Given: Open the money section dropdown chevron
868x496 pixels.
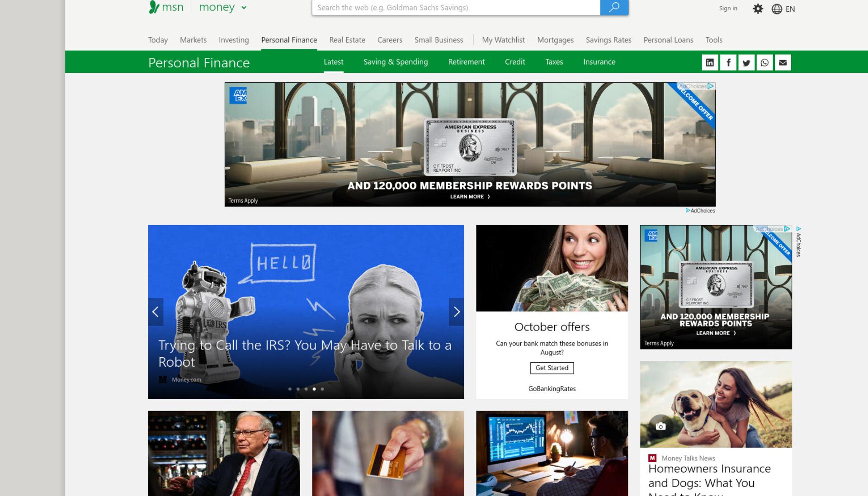Looking at the screenshot, I should click(x=244, y=8).
